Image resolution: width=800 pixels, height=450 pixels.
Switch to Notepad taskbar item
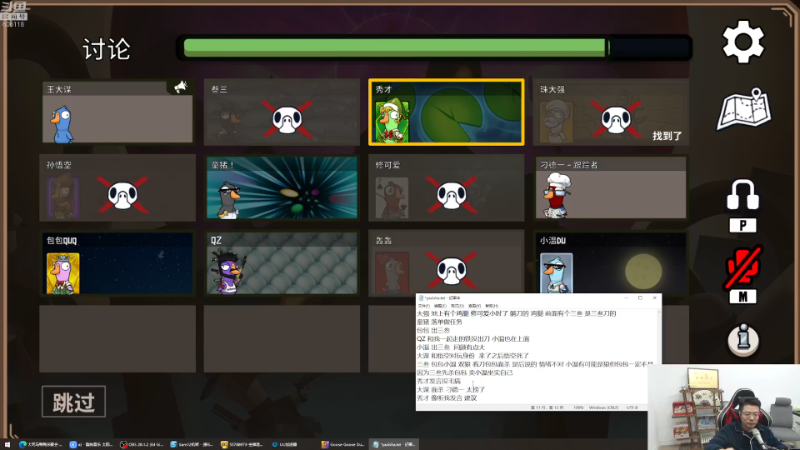pos(393,445)
